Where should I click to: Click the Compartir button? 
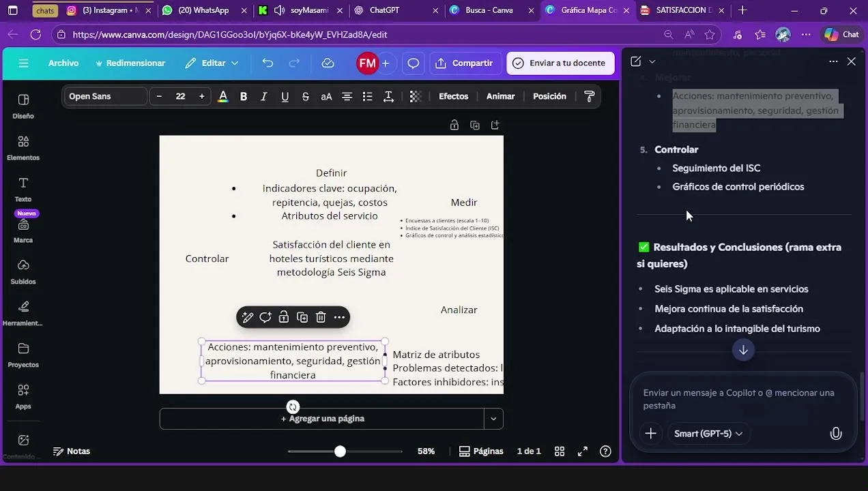point(464,63)
